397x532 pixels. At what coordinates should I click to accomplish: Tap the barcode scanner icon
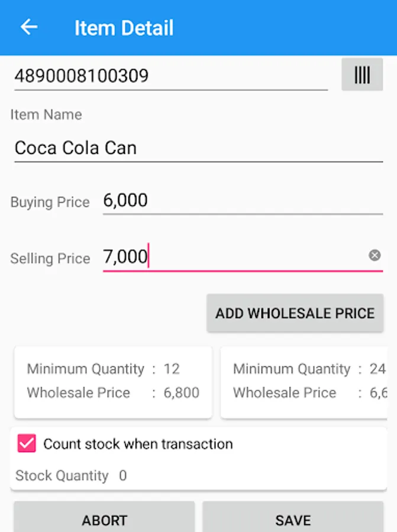(x=362, y=74)
